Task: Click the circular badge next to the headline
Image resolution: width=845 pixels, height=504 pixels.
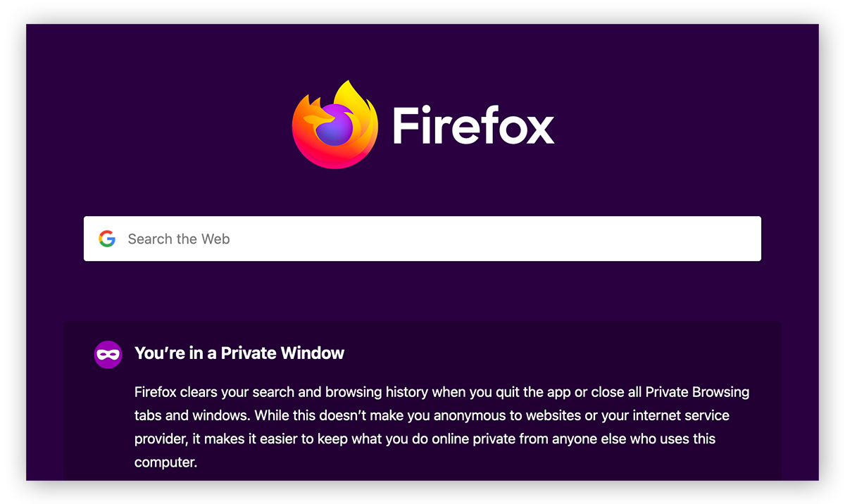Action: (x=108, y=353)
